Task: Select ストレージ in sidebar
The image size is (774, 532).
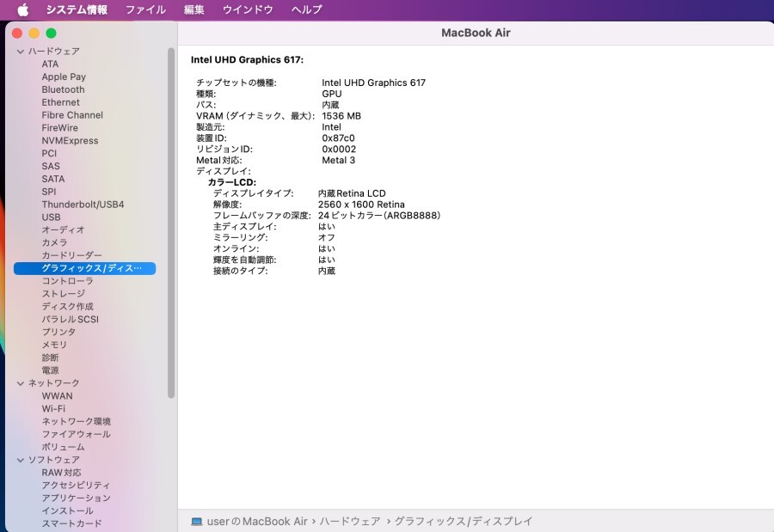Action: 63,294
